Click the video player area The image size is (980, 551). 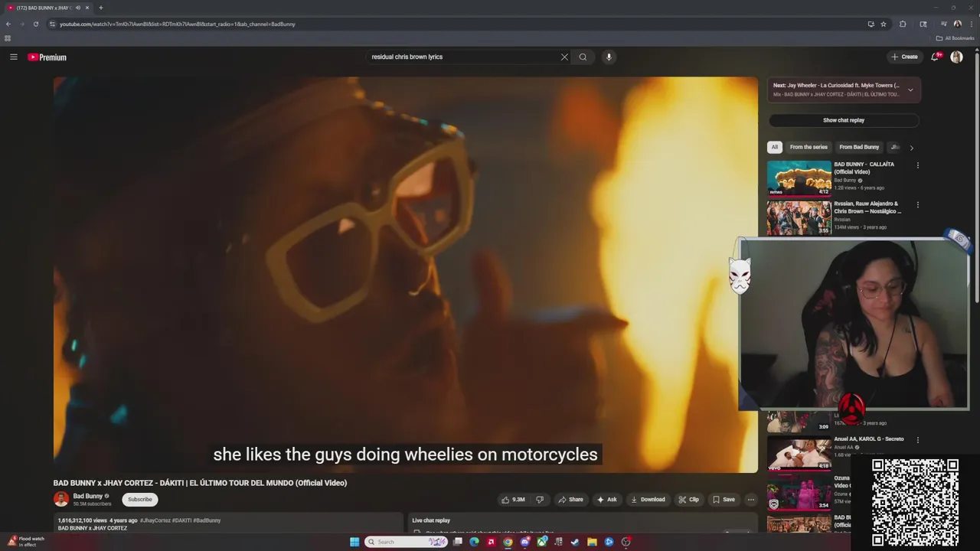coord(405,274)
